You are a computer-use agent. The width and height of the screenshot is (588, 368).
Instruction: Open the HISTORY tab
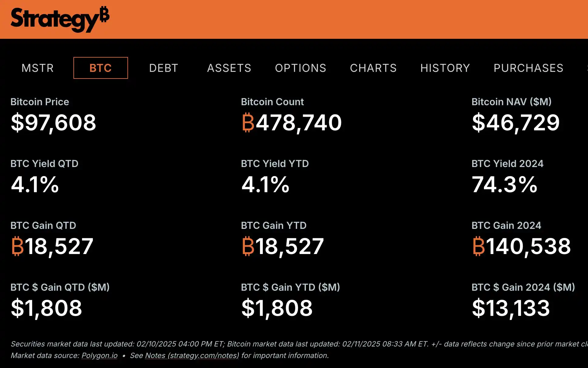pos(445,68)
